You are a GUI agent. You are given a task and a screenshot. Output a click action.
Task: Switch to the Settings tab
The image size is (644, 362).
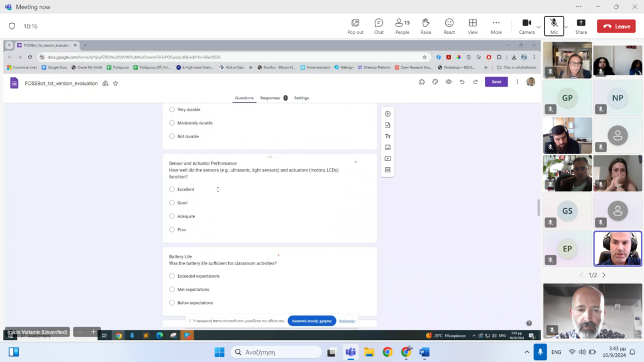click(301, 98)
